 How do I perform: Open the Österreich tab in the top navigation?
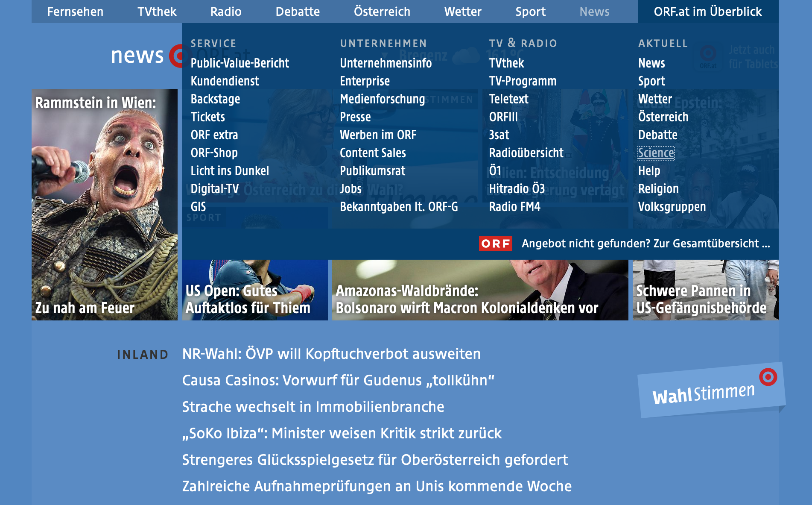[382, 12]
